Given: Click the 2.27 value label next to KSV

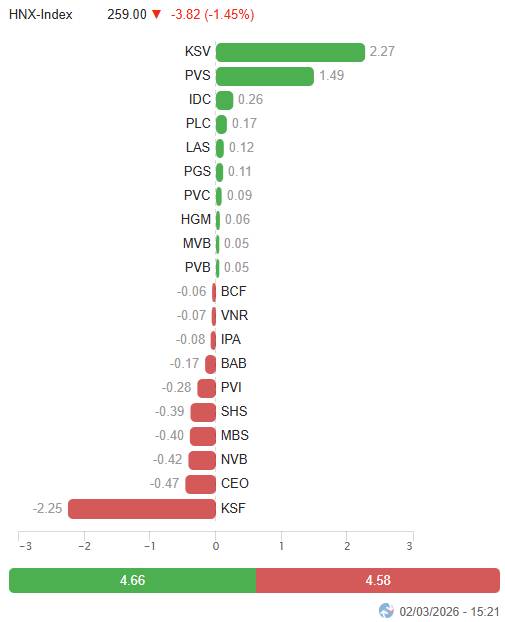Looking at the screenshot, I should coord(382,52).
